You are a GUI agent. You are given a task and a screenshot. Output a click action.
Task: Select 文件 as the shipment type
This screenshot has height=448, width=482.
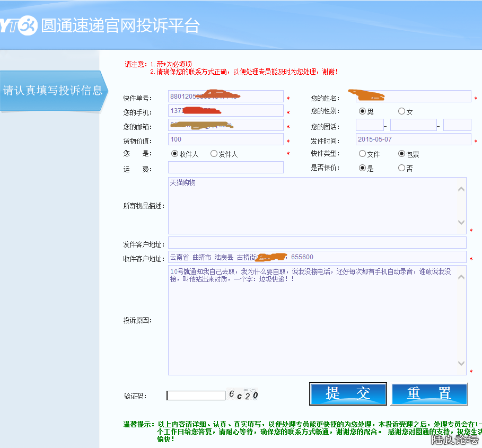(x=361, y=153)
